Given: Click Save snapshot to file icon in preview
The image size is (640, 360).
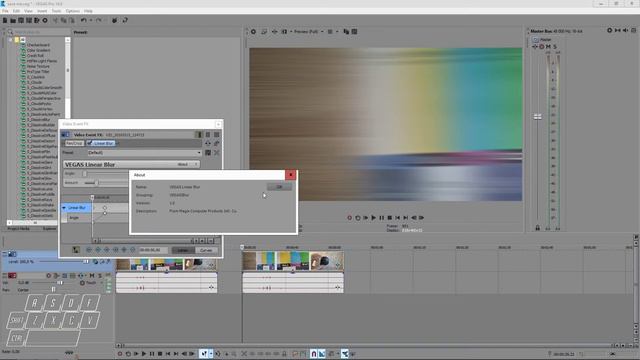Looking at the screenshot, I should pos(354,31).
